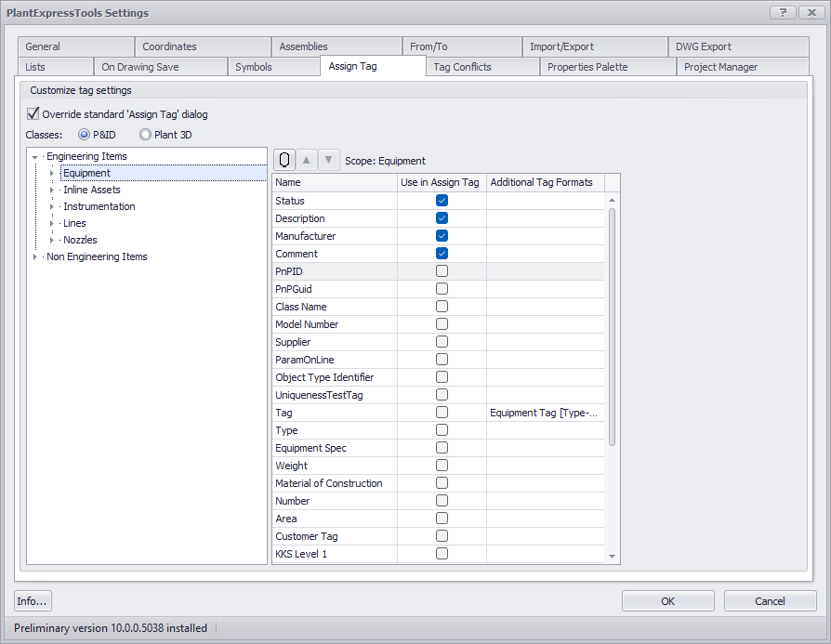Open the Symbols tab
The width and height of the screenshot is (831, 644).
point(274,67)
